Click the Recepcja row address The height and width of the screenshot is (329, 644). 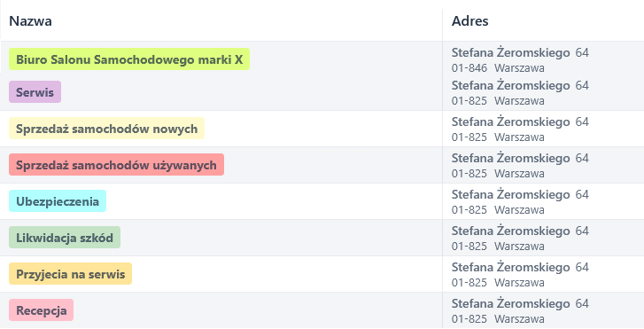click(x=520, y=310)
